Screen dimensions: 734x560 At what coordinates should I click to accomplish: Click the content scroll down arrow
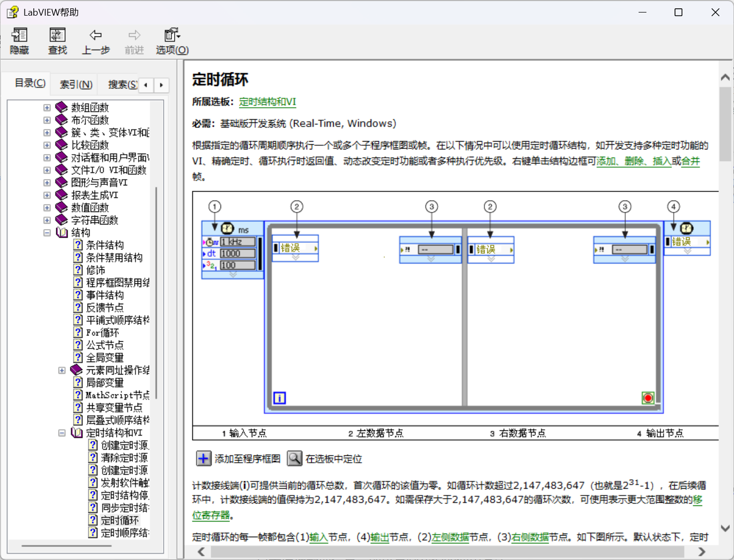coord(725,528)
